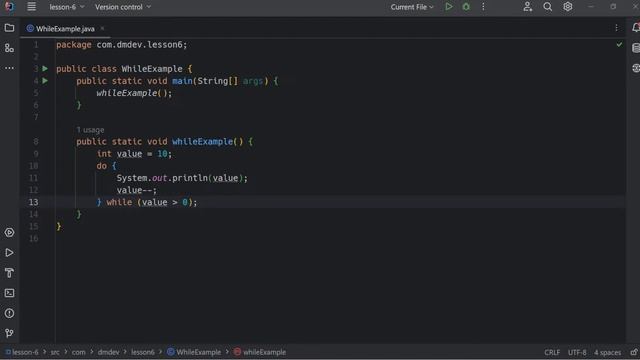Open the Notifications bell icon
640x360 pixels.
636,28
